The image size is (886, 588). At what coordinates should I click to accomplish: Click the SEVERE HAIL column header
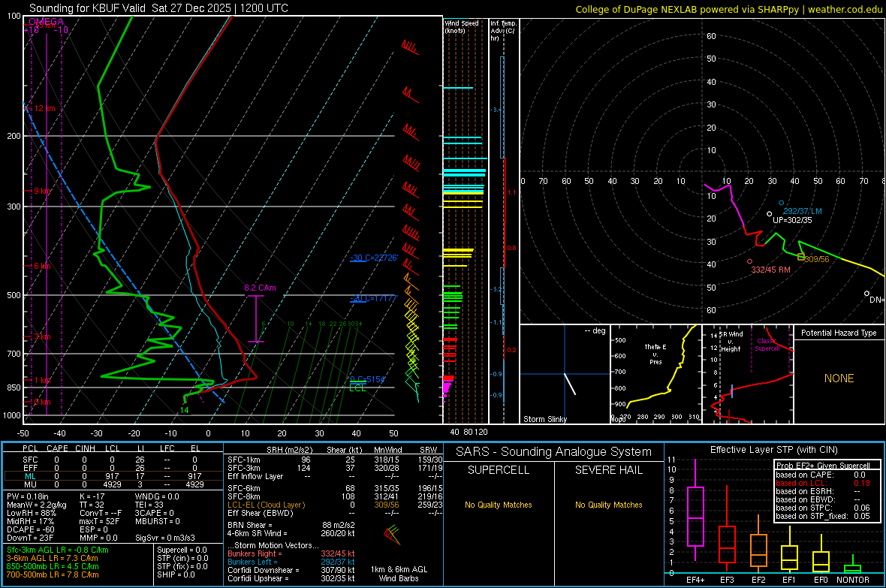click(x=608, y=470)
